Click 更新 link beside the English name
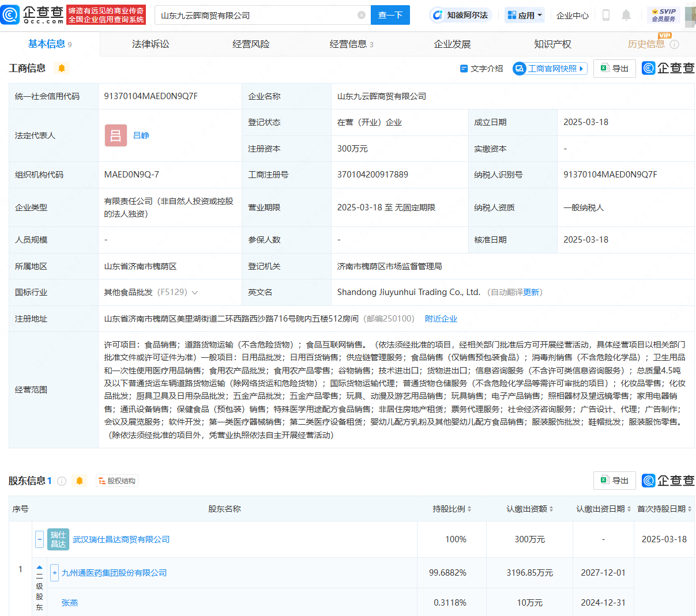 click(531, 292)
